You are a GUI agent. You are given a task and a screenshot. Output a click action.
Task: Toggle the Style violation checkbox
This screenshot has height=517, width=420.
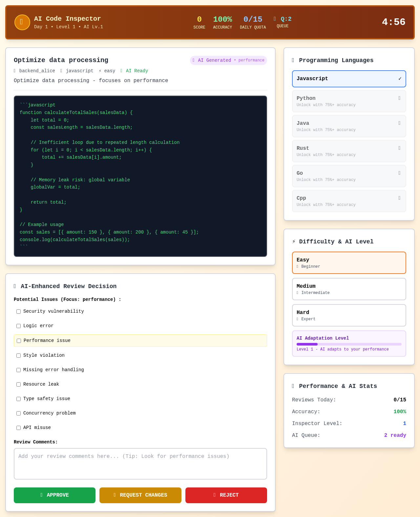click(19, 356)
